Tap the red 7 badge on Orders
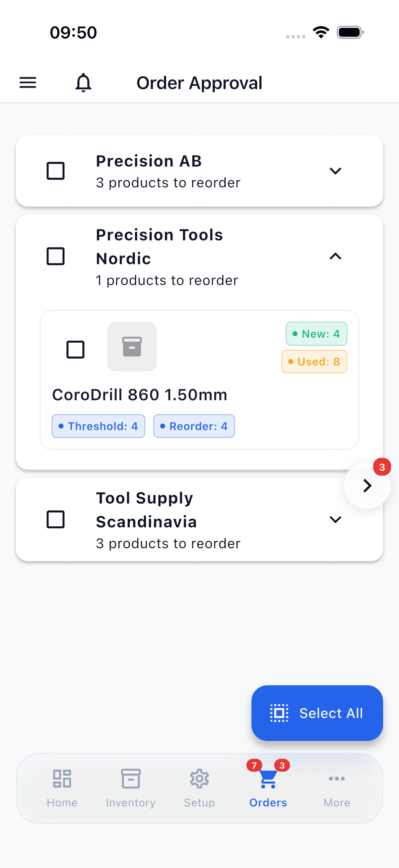This screenshot has height=868, width=399. coord(254,765)
